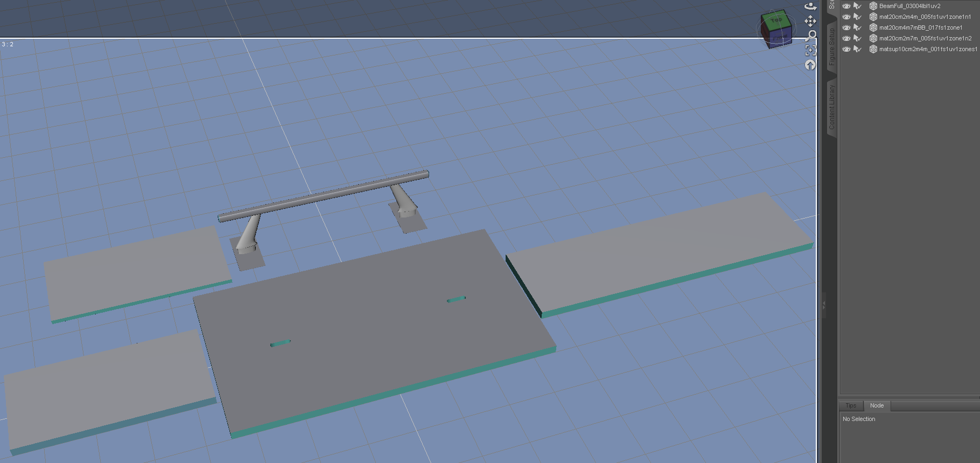This screenshot has height=463, width=980.
Task: Toggle selectability of BeamFull_03004lbl1uv2
Action: (858, 6)
